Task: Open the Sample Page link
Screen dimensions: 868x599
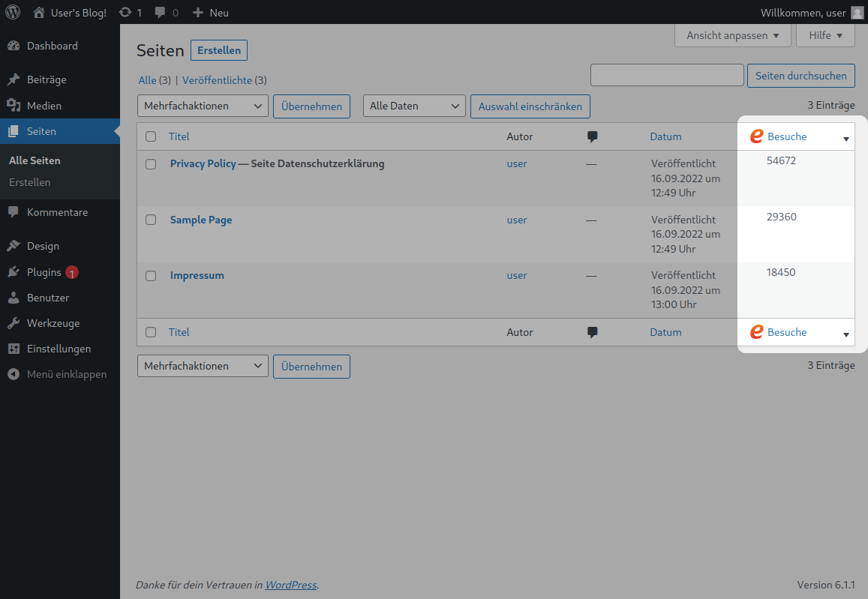Action: click(x=201, y=220)
